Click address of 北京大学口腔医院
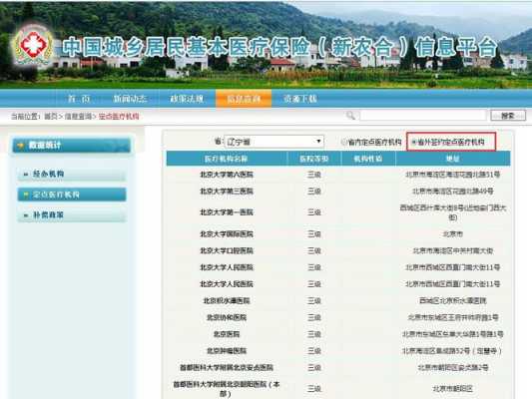 452,250
